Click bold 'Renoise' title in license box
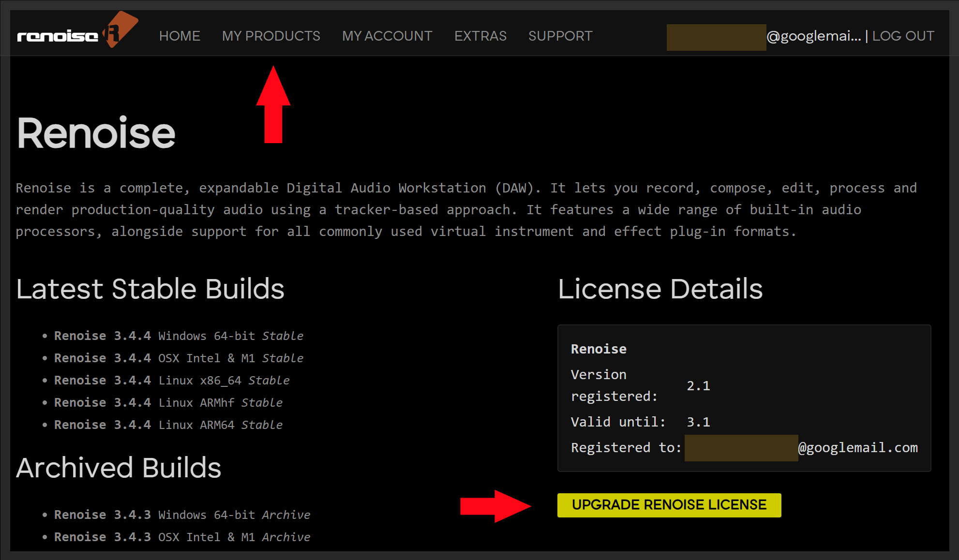The width and height of the screenshot is (959, 560). 599,349
